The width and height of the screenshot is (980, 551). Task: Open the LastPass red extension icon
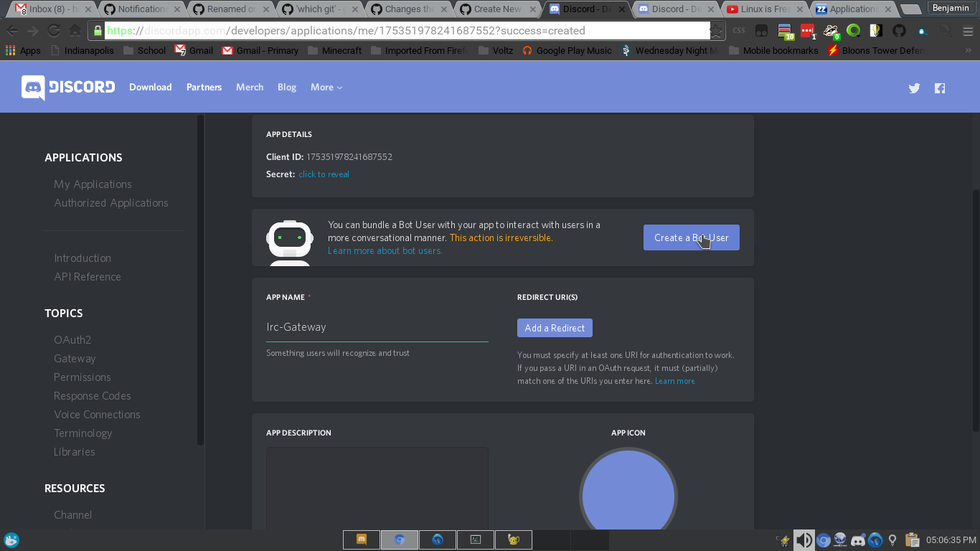tap(808, 31)
